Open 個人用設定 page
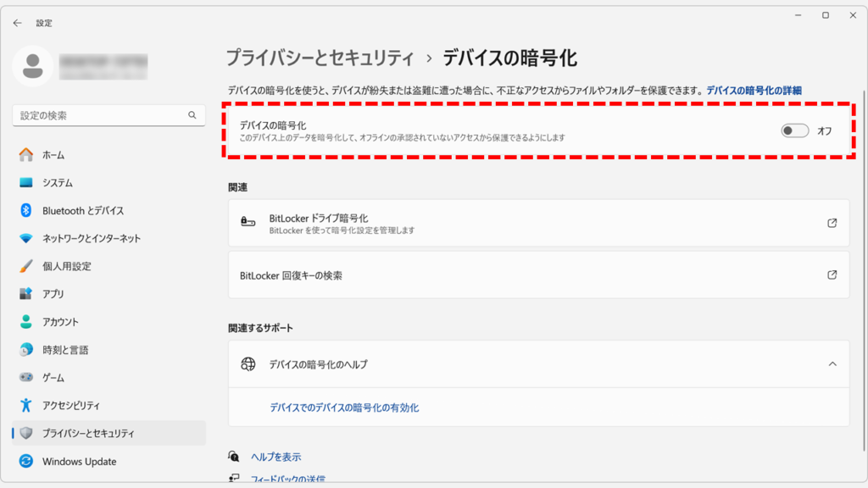This screenshot has width=868, height=488. 108,266
